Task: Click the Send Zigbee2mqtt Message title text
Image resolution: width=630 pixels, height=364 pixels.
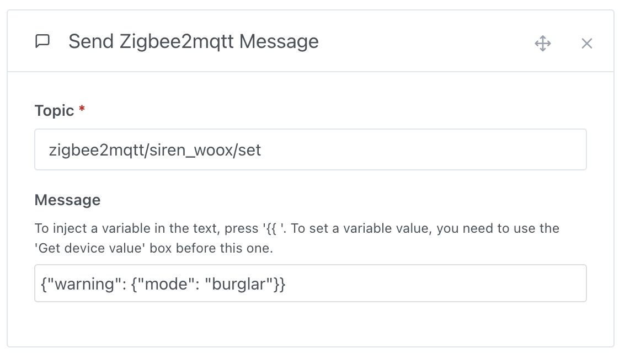Action: 193,41
